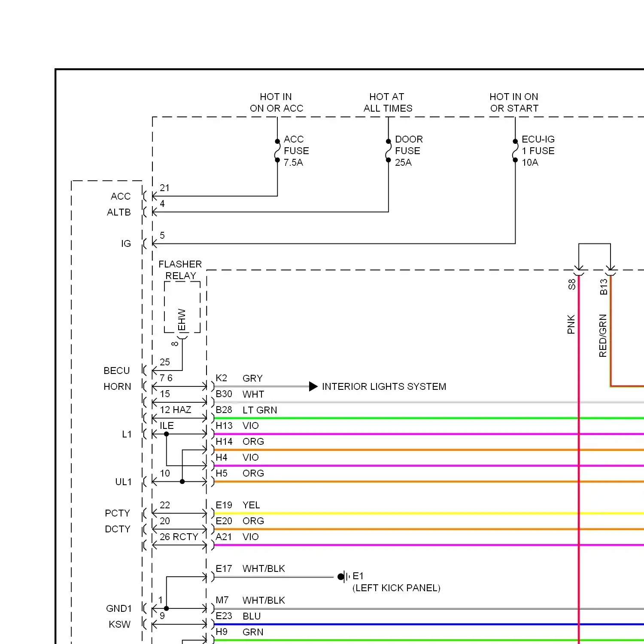The height and width of the screenshot is (644, 644).
Task: Click the ECU-IG 1 FUSE 10A label
Action: (x=538, y=151)
